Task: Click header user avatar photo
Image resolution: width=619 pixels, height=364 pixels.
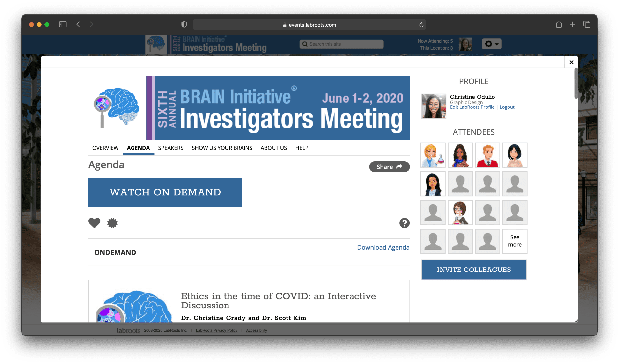Action: coord(465,44)
